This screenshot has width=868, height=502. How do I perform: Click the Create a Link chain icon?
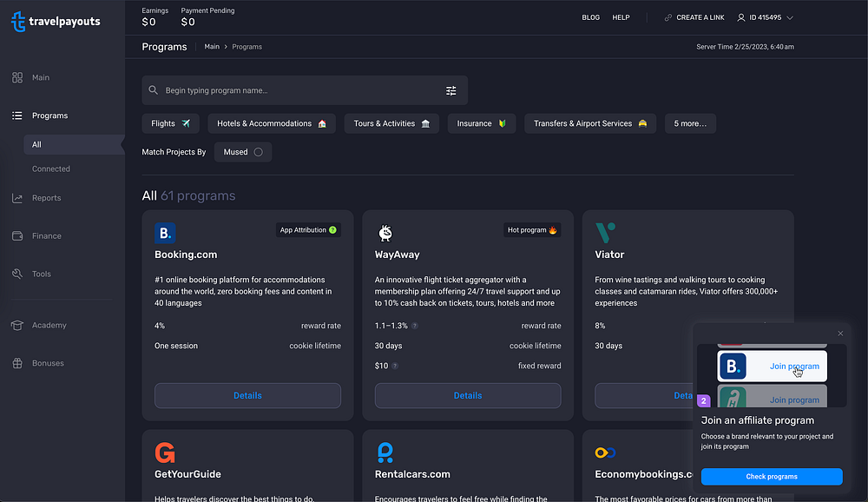[x=668, y=17]
